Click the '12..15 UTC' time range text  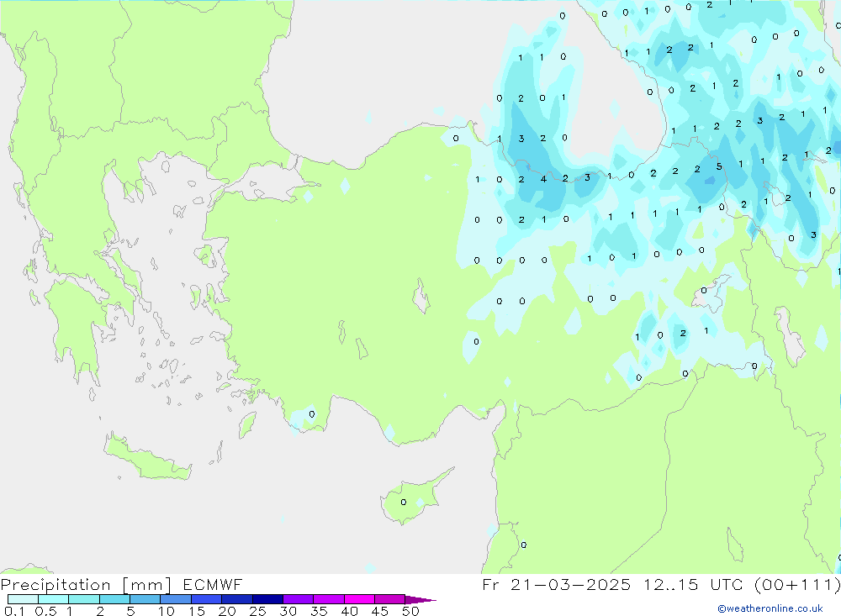tap(694, 584)
